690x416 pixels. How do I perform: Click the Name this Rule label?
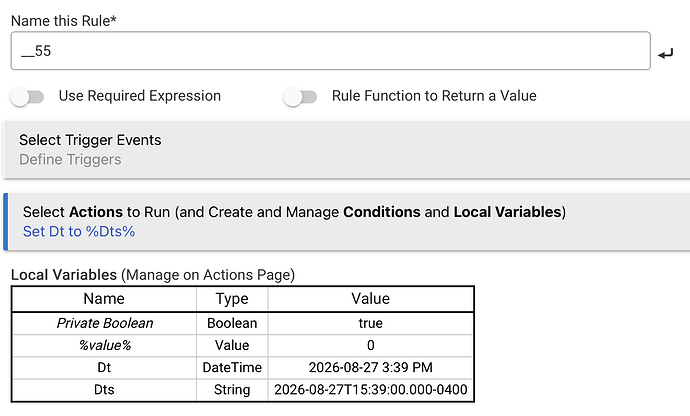[x=63, y=21]
